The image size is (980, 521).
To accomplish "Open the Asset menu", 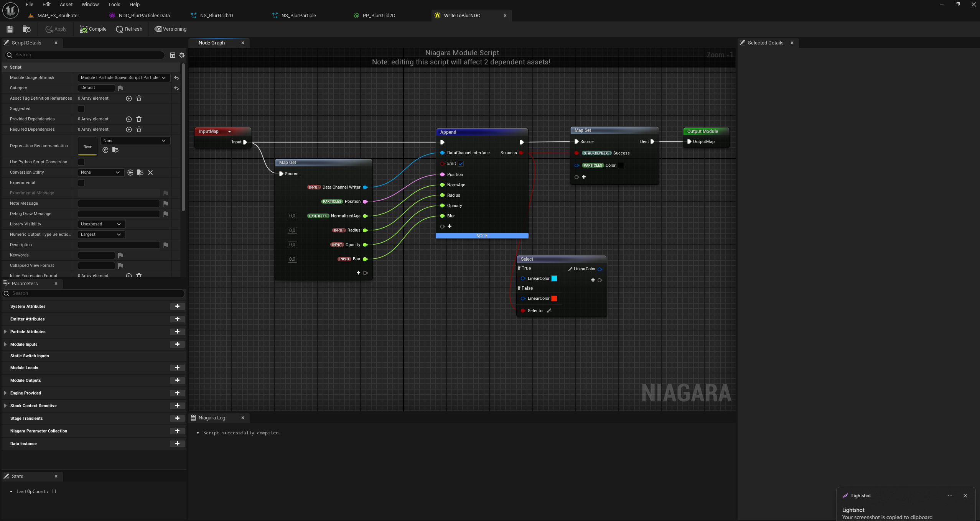I will point(66,5).
